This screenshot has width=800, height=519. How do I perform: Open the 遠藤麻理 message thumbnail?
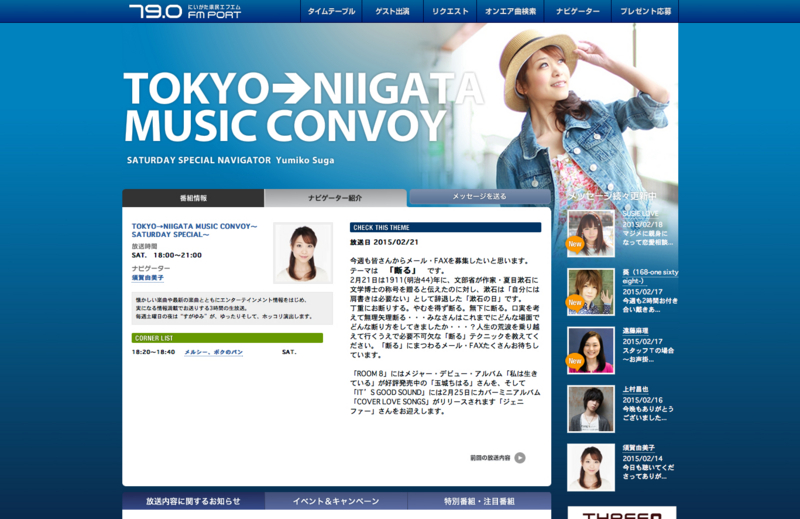591,350
